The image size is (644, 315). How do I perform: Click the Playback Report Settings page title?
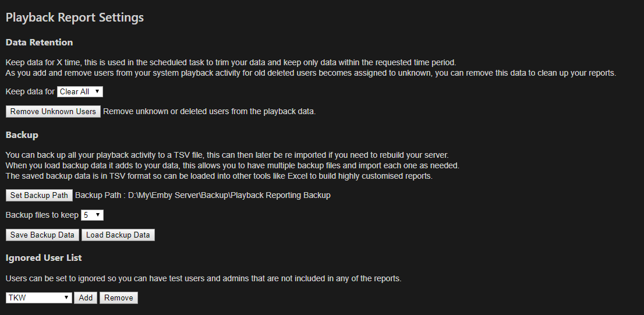coord(75,17)
